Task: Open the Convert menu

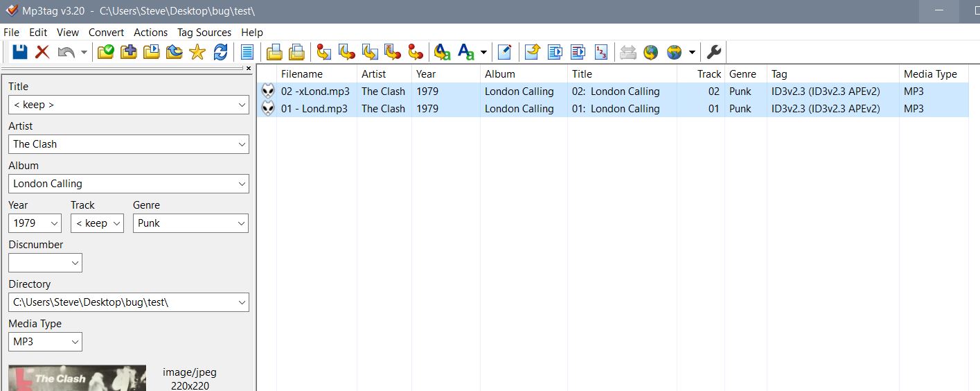Action: click(x=107, y=32)
